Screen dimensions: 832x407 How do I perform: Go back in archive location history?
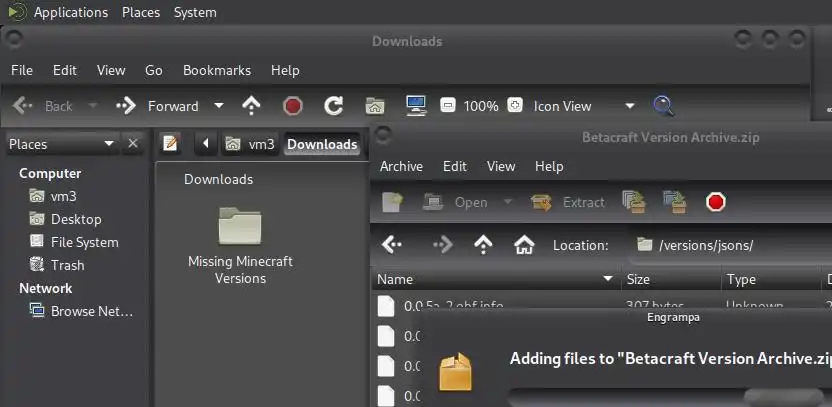point(392,245)
